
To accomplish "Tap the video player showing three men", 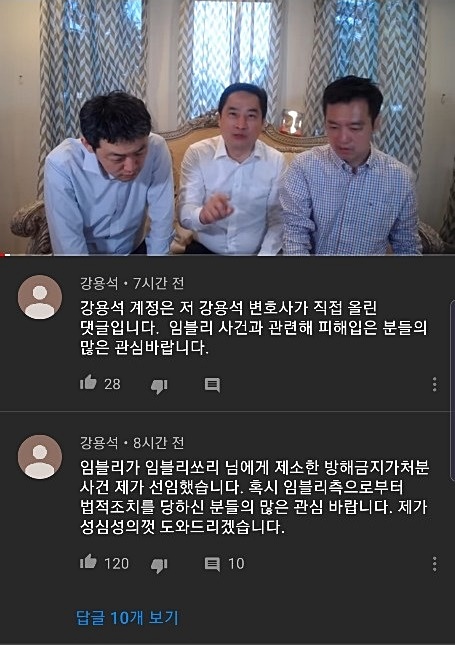I will click(228, 127).
